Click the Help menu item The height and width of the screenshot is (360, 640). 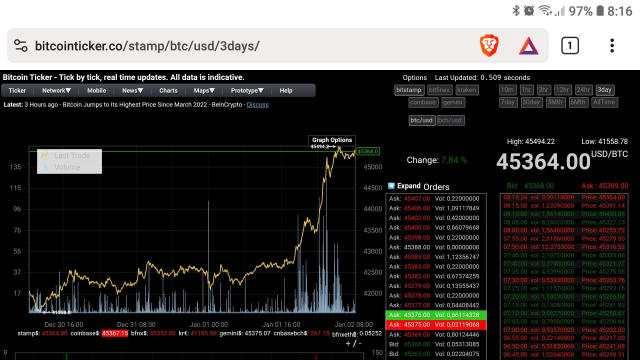(x=286, y=91)
